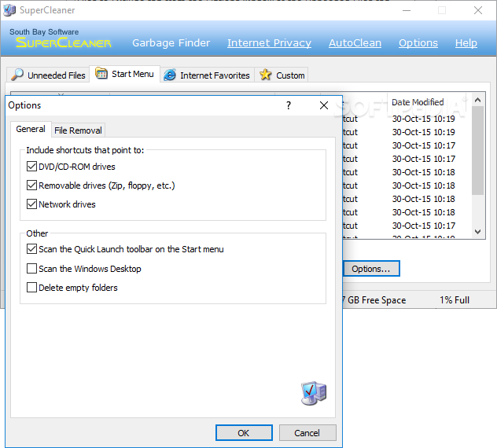
Task: Toggle Scan the Quick Launch toolbar option
Action: point(31,249)
